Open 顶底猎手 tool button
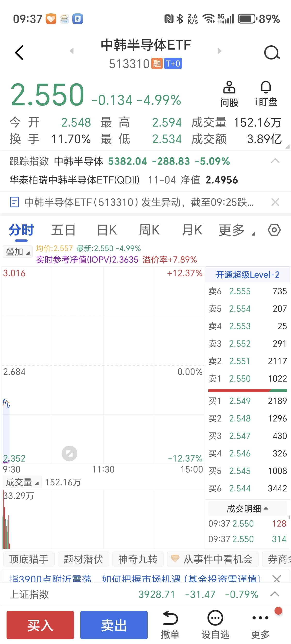The image size is (291, 644). coord(29,559)
